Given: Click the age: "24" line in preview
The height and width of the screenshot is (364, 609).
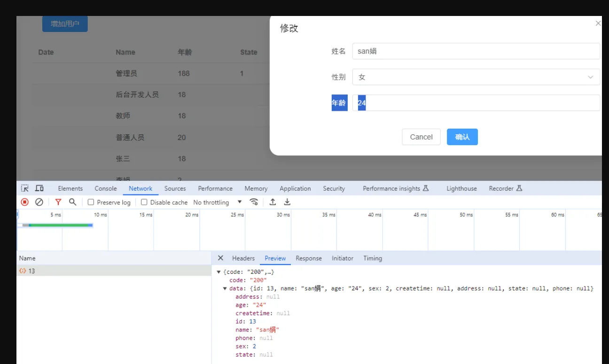Looking at the screenshot, I should pyautogui.click(x=251, y=305).
